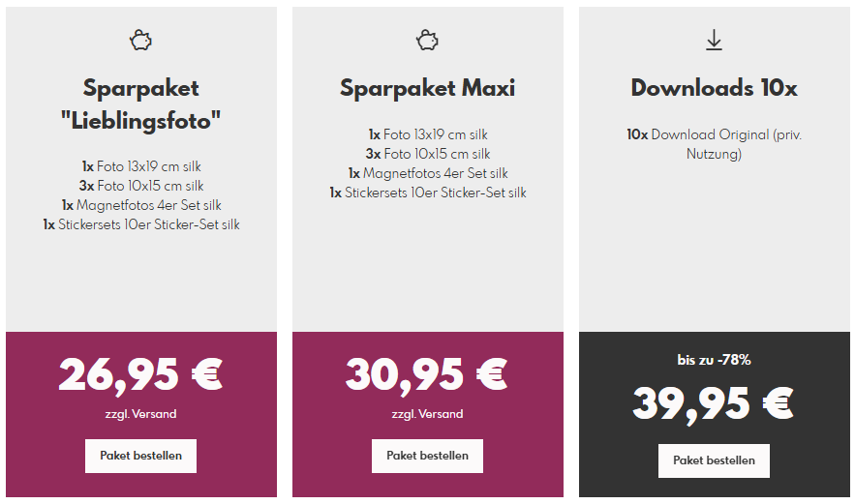Image resolution: width=855 pixels, height=504 pixels.
Task: Click the 30,95 € price
Action: click(x=427, y=375)
